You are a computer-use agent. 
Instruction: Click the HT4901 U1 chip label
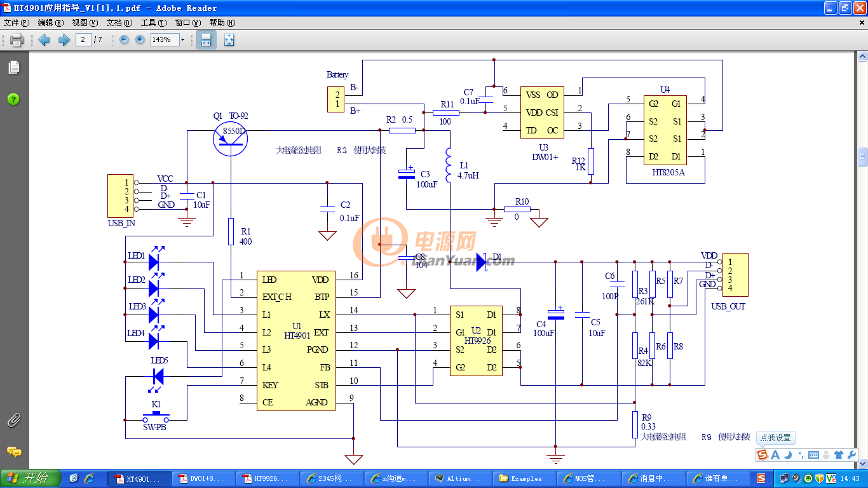297,335
